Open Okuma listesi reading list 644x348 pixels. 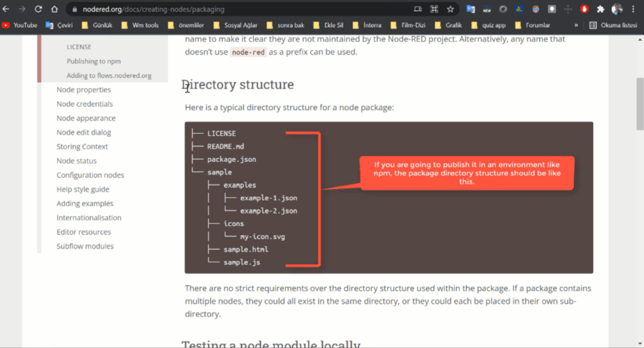(x=613, y=25)
